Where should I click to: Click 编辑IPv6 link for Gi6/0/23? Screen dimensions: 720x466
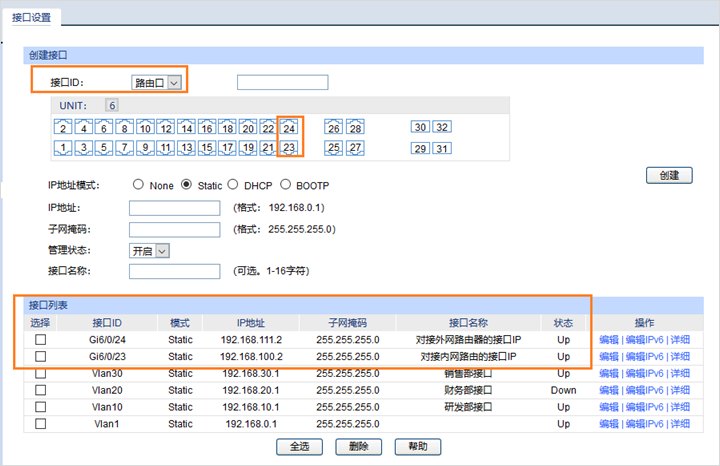(x=646, y=357)
